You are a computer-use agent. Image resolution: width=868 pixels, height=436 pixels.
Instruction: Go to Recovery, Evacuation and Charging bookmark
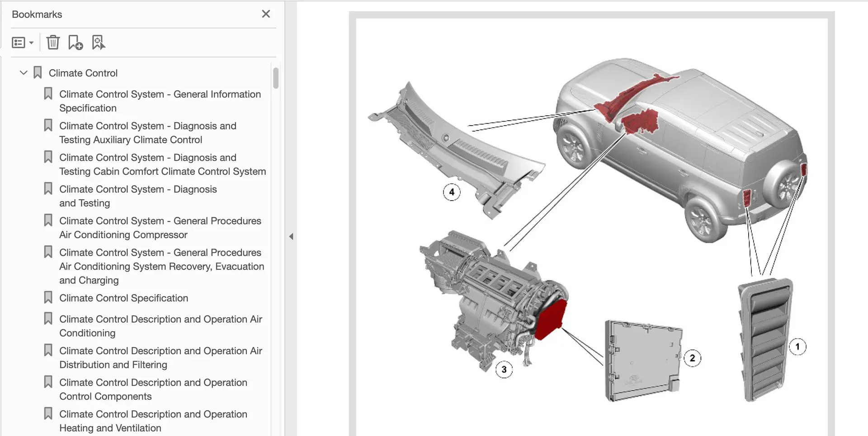pos(161,266)
